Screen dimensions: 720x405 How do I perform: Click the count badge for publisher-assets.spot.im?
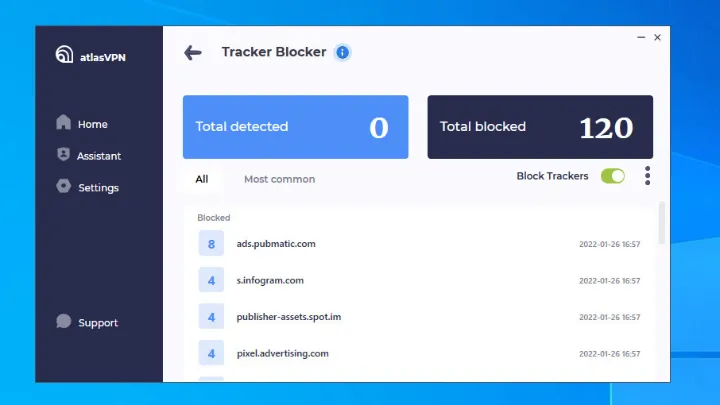(211, 317)
